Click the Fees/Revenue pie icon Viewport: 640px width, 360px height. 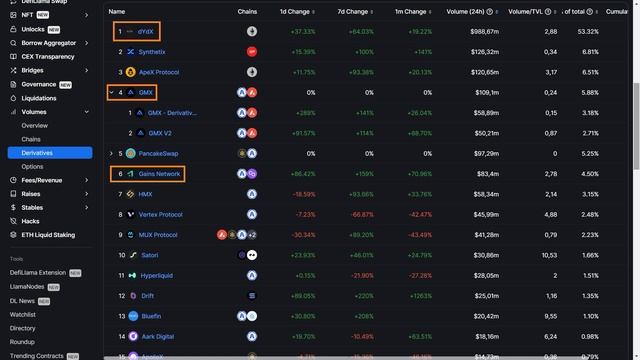tap(13, 180)
